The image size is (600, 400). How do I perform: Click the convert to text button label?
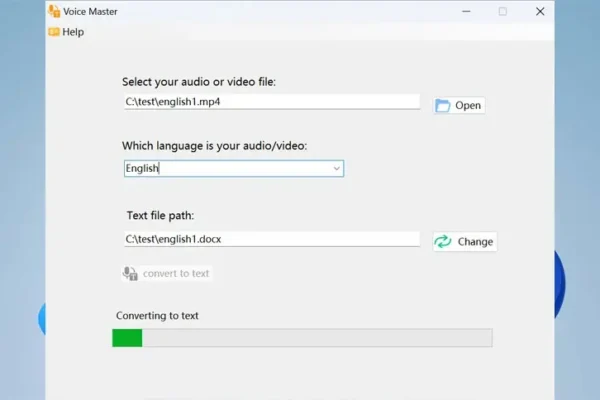pyautogui.click(x=176, y=274)
